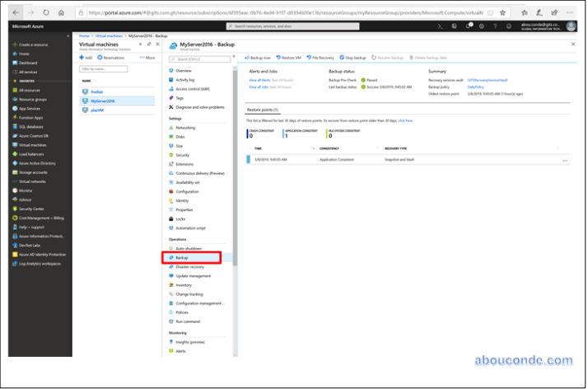
Task: Open row options for the restore point
Action: (565, 160)
